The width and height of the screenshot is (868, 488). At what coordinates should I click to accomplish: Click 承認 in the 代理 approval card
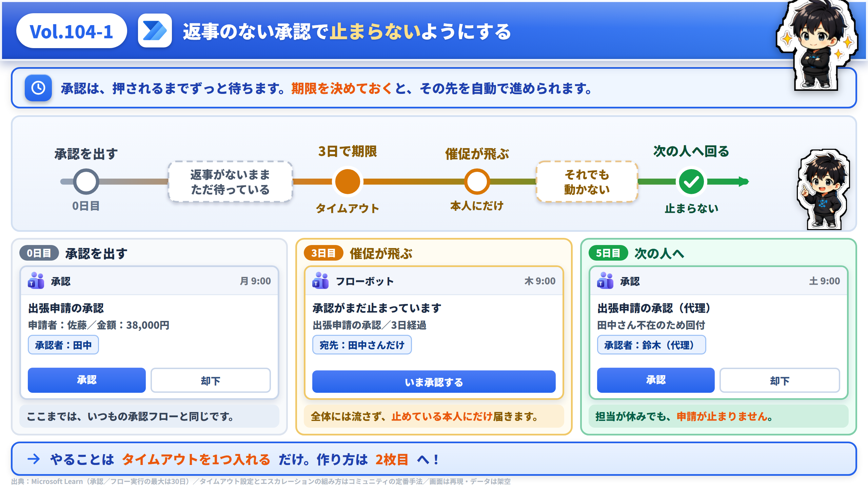click(656, 380)
